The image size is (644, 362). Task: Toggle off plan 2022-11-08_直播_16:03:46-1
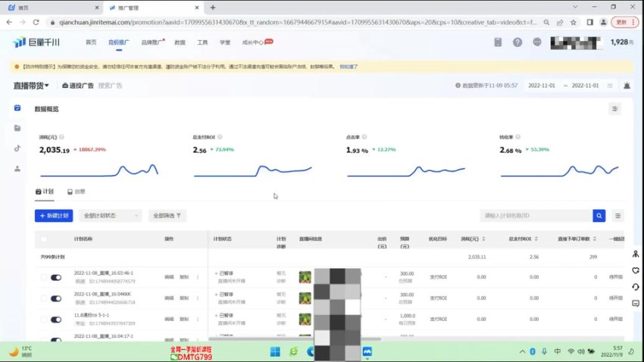[x=56, y=278]
